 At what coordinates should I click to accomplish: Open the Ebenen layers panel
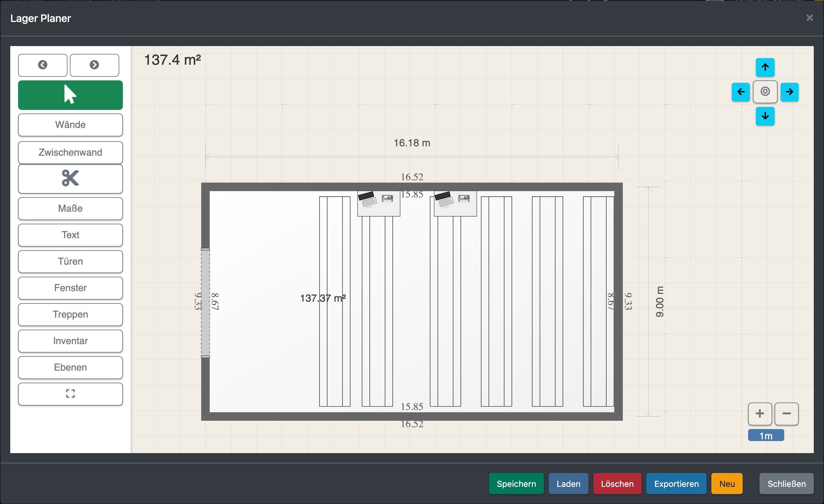tap(70, 367)
